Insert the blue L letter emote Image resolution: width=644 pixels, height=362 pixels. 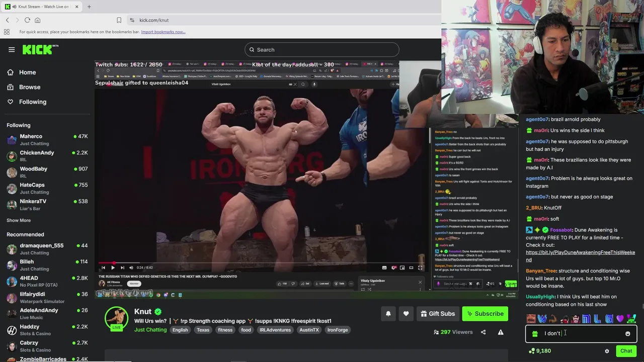(x=597, y=319)
